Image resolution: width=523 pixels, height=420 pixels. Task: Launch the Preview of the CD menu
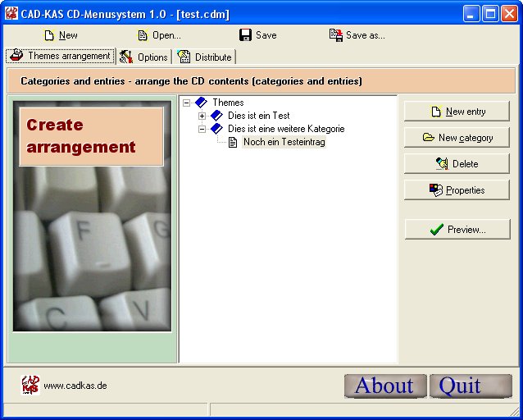(x=457, y=230)
